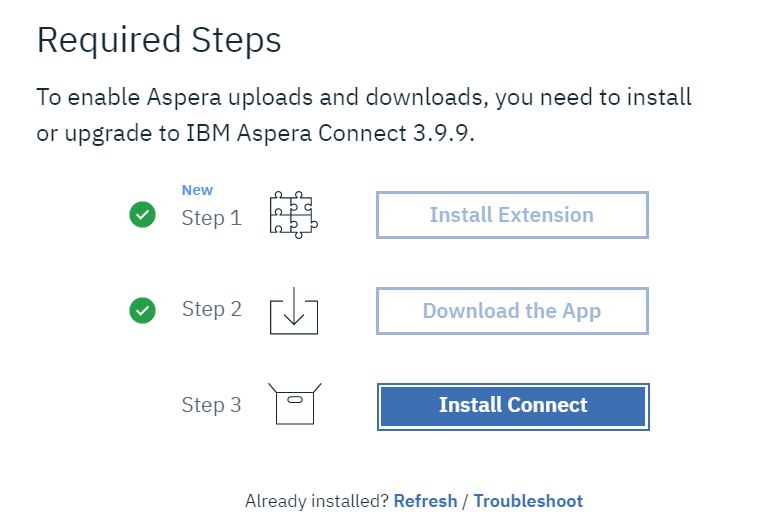Open the Refresh link

(425, 501)
